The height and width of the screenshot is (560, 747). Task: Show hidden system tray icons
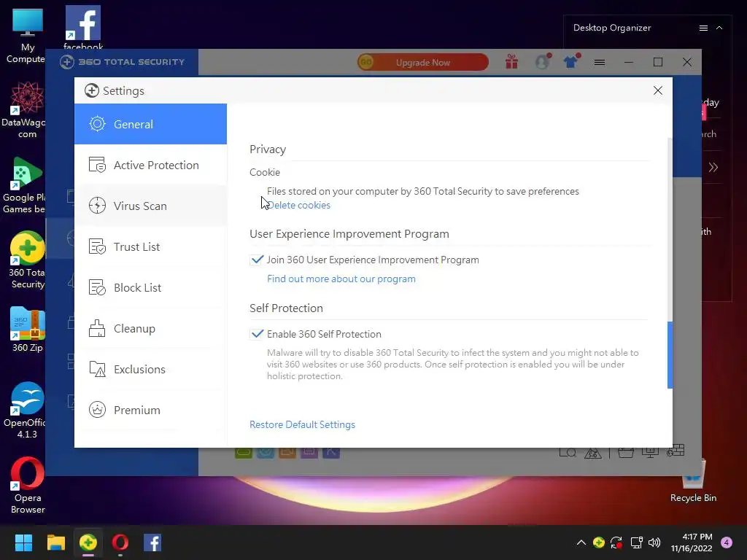coord(581,542)
